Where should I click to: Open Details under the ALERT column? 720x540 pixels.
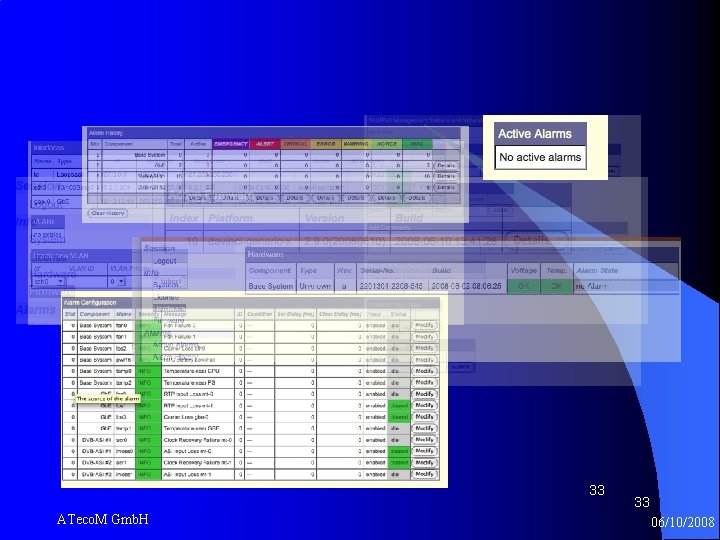[x=264, y=198]
